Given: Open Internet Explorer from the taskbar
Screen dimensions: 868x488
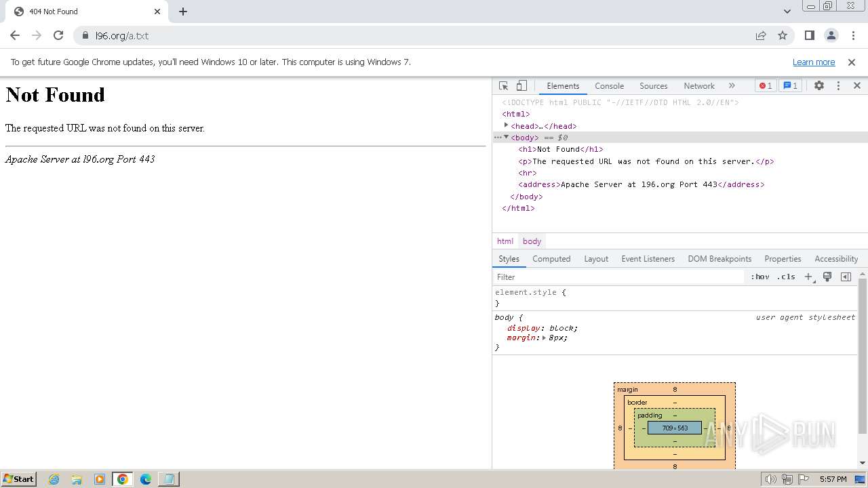Looking at the screenshot, I should tap(54, 479).
